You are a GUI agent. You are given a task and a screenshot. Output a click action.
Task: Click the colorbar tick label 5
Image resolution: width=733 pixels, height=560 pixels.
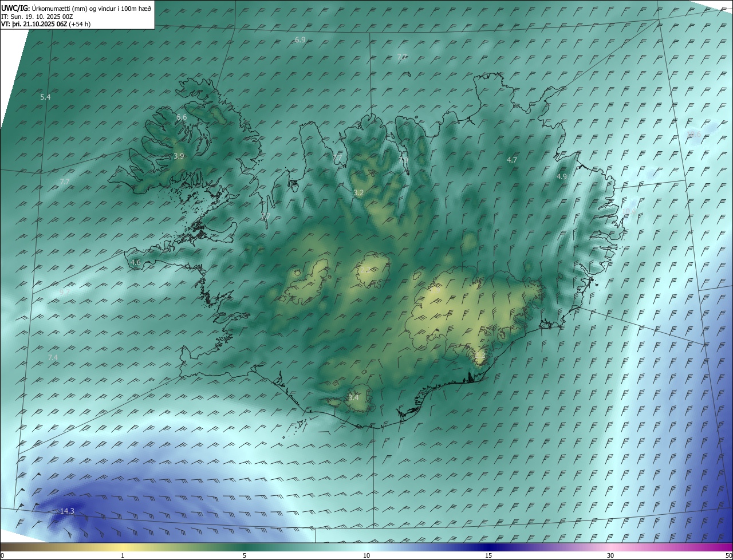(245, 555)
